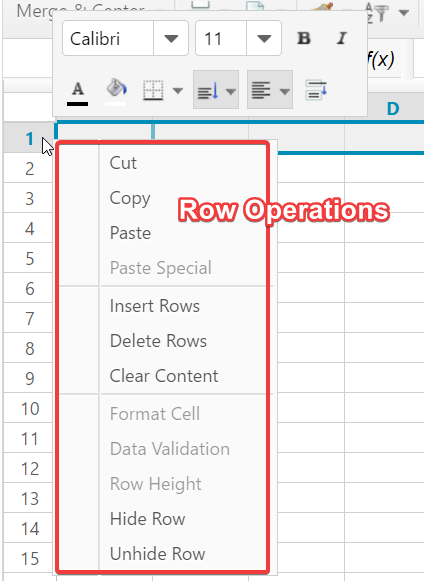Click Data Validation menu entry

pyautogui.click(x=170, y=449)
